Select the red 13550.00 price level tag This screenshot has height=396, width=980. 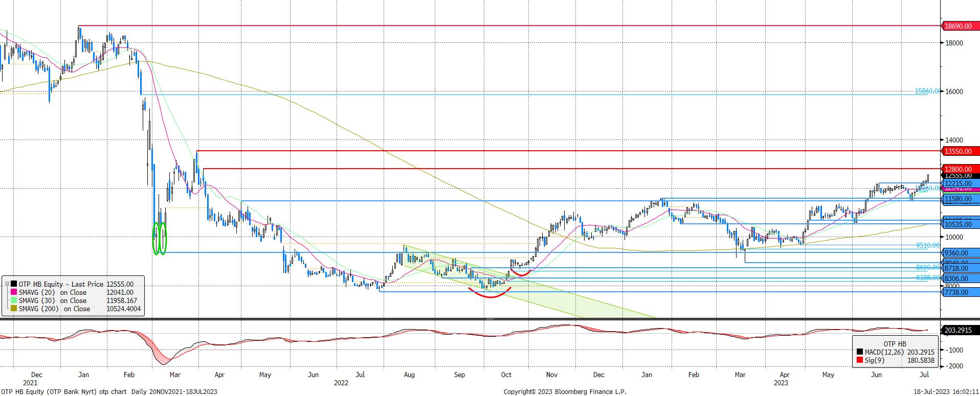[960, 151]
